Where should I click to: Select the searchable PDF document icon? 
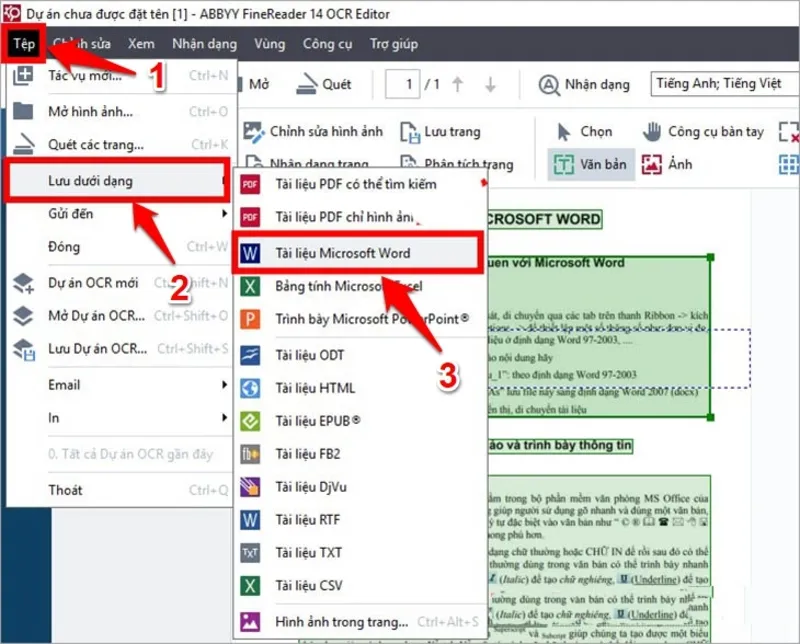pyautogui.click(x=250, y=184)
